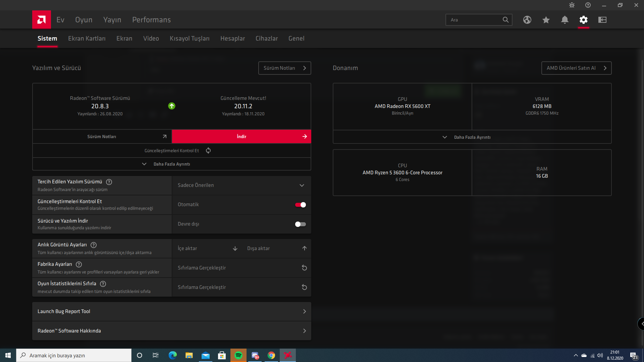Open the Action Center notification icon

634,356
